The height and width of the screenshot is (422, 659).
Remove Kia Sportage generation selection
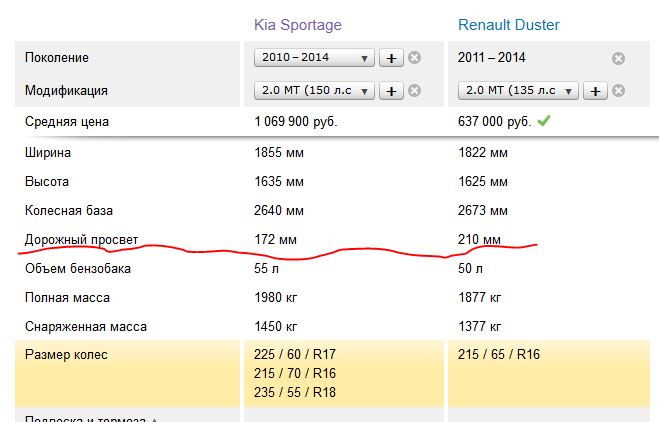pos(414,58)
